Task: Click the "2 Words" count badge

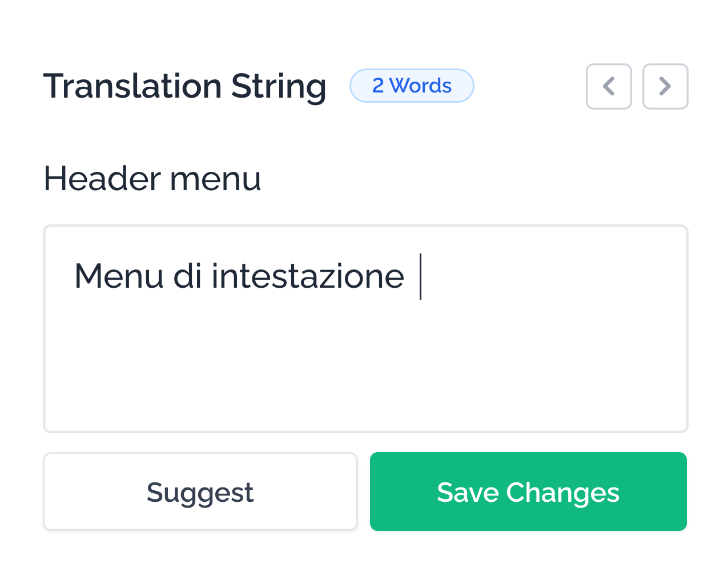Action: point(412,86)
